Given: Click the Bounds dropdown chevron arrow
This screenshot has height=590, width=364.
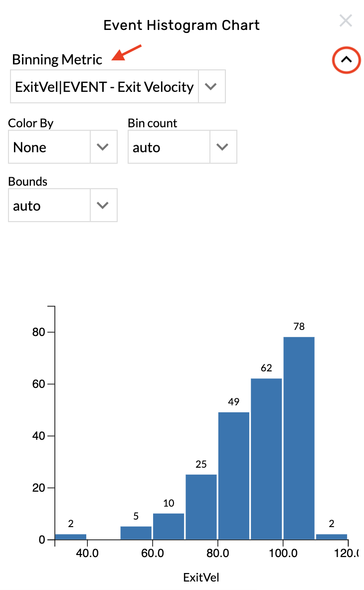Looking at the screenshot, I should (103, 205).
